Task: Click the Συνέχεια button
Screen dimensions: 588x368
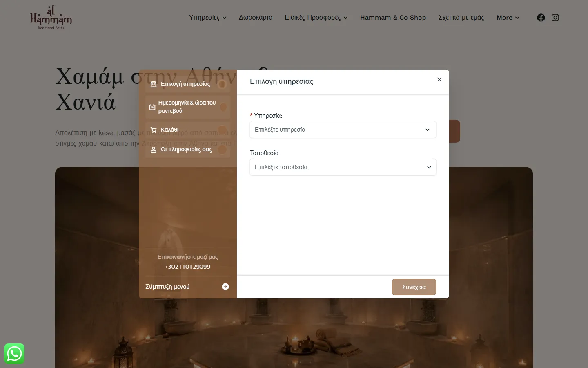Action: (x=414, y=287)
